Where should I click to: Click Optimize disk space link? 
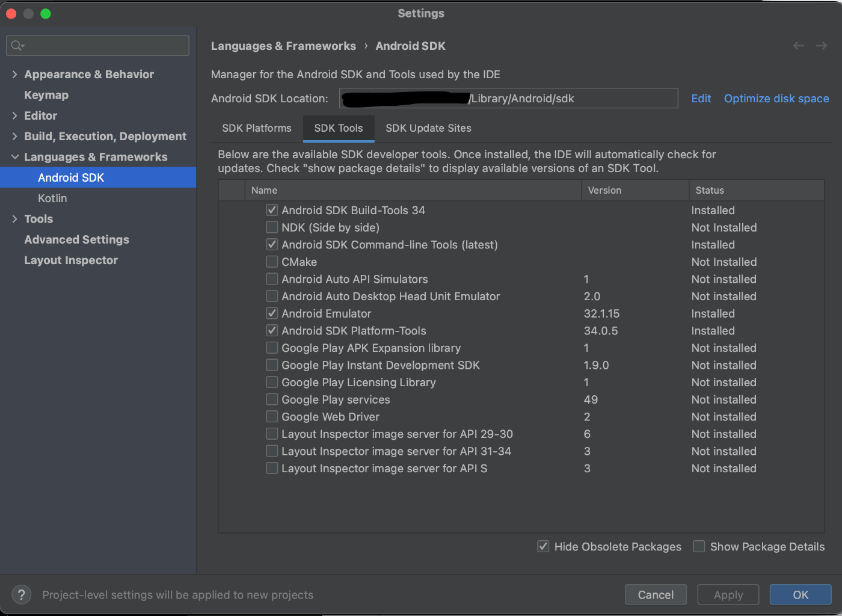pyautogui.click(x=776, y=99)
